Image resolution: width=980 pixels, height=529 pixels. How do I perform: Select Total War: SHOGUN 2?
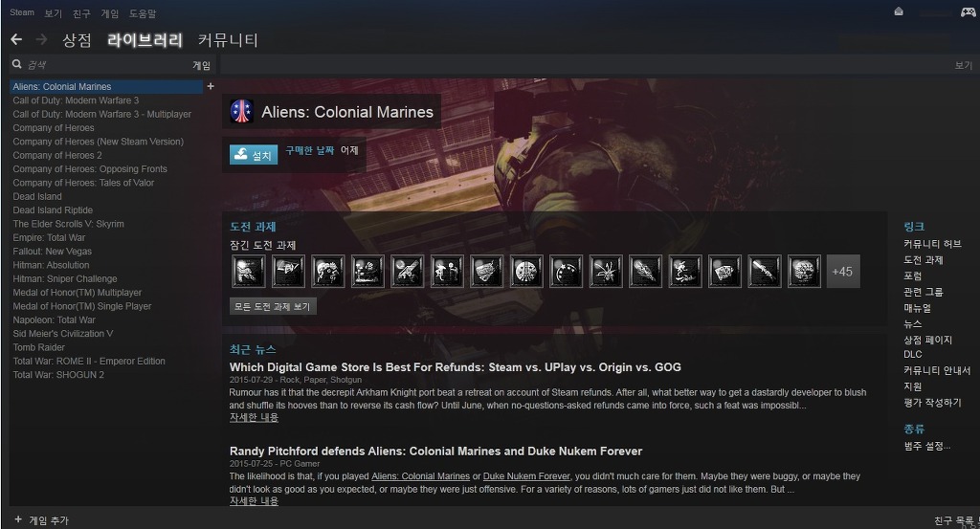58,375
